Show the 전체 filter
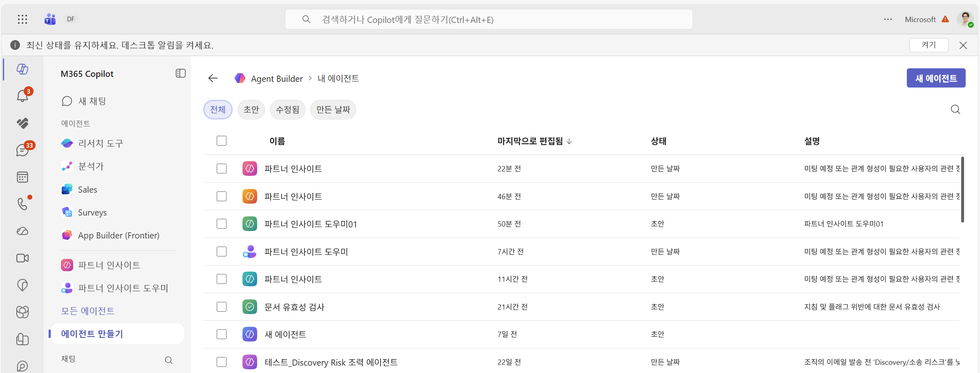This screenshot has width=980, height=373. (x=218, y=110)
